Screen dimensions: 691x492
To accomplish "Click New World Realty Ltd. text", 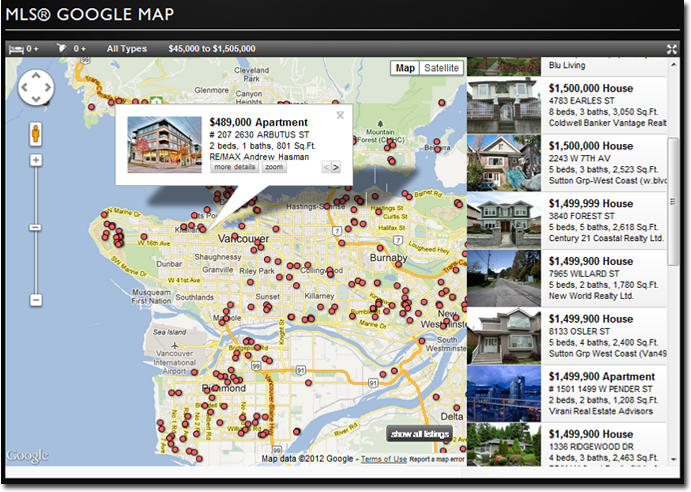I will click(591, 296).
